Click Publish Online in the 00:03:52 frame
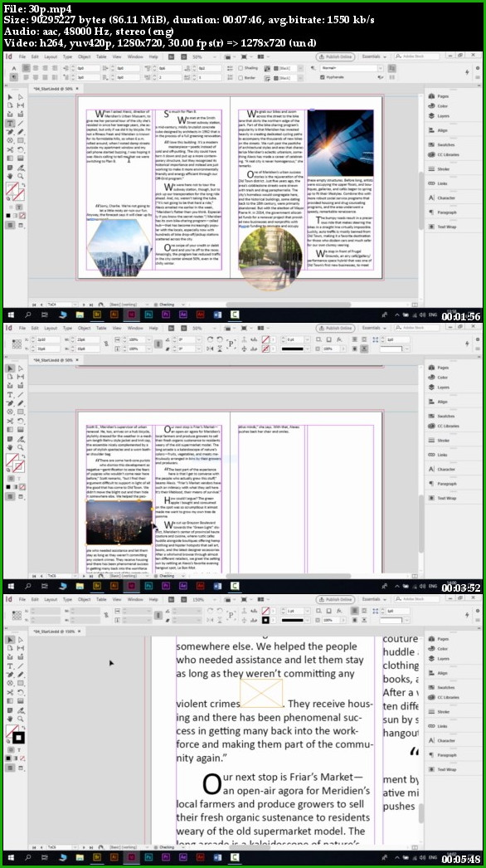 [335, 329]
